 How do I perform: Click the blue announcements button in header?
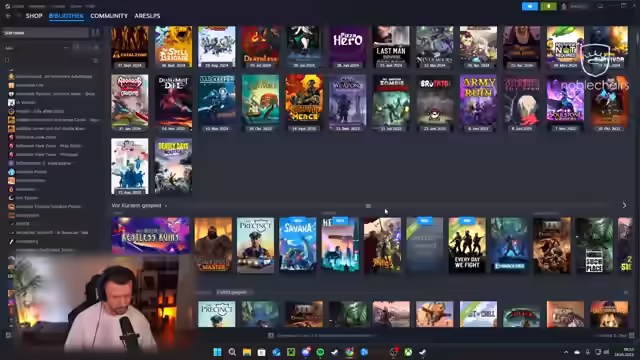530,6
